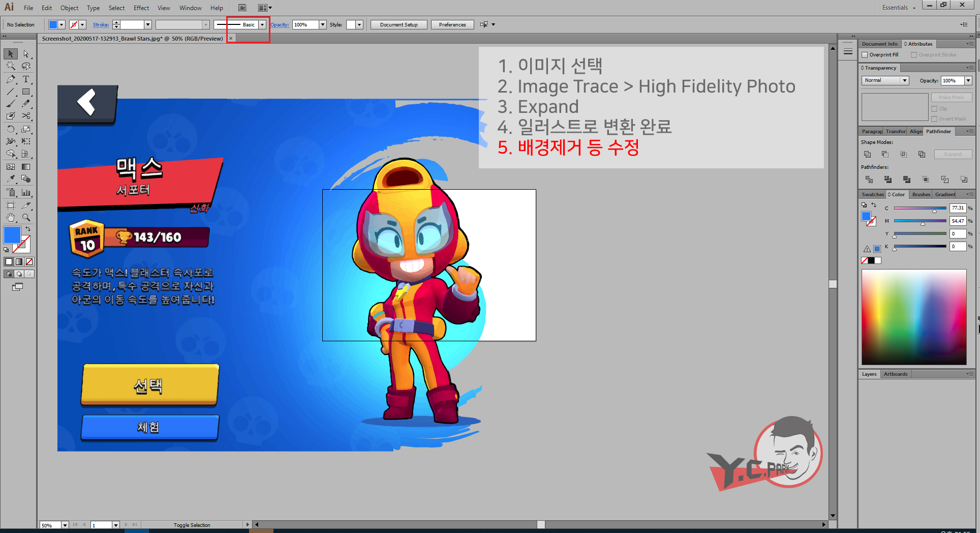Pick a color from the spectrum ramp
The image size is (980, 533).
[914, 317]
